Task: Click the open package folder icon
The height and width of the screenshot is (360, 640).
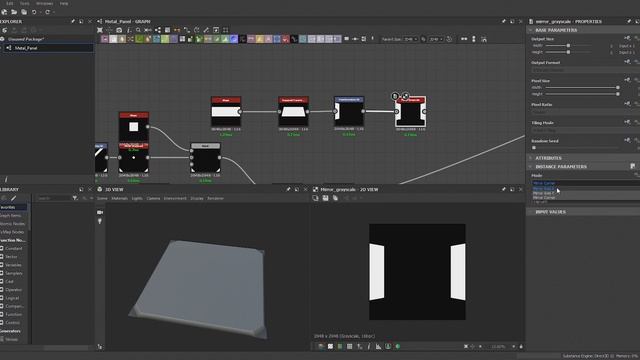Action: pos(14,12)
